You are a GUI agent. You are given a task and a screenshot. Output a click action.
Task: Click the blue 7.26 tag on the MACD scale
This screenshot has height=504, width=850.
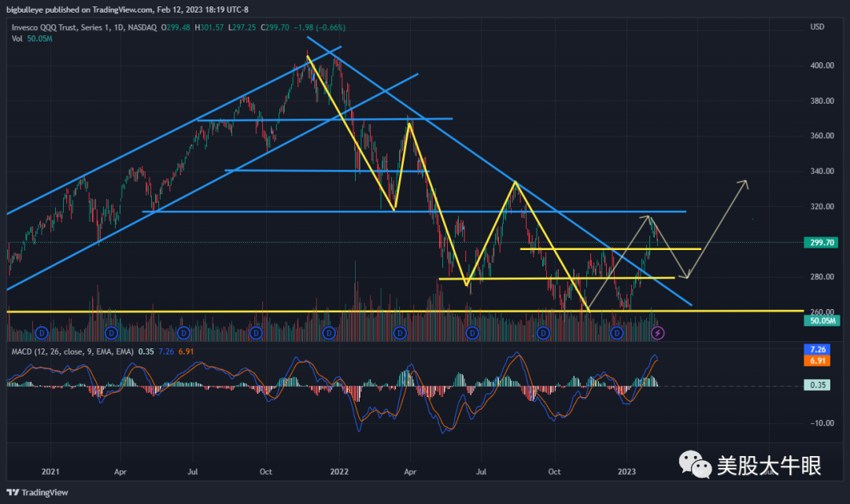[x=817, y=349]
